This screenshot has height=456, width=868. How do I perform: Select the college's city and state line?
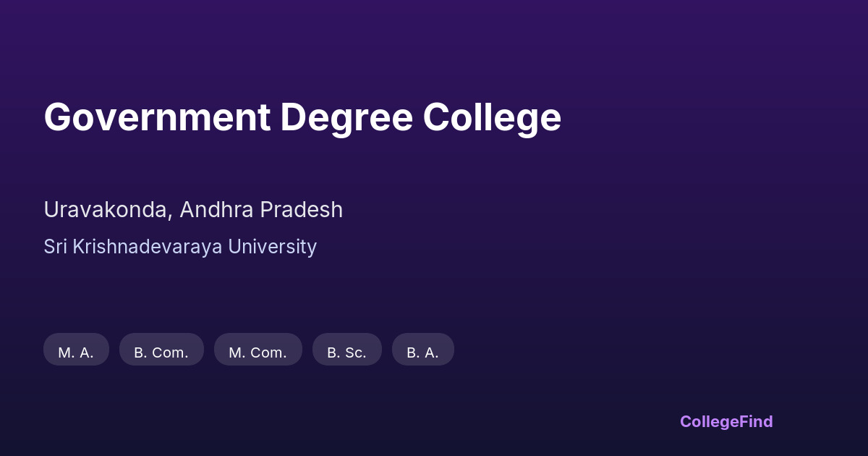(x=193, y=210)
